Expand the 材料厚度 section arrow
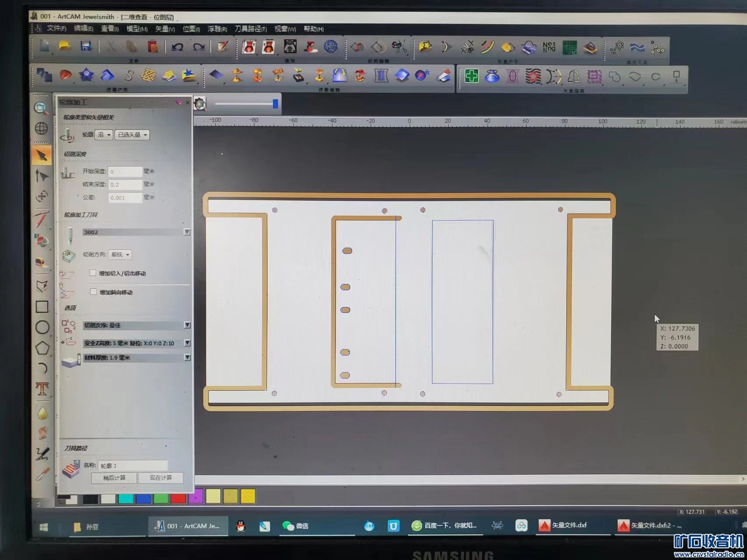This screenshot has height=560, width=747. [187, 357]
